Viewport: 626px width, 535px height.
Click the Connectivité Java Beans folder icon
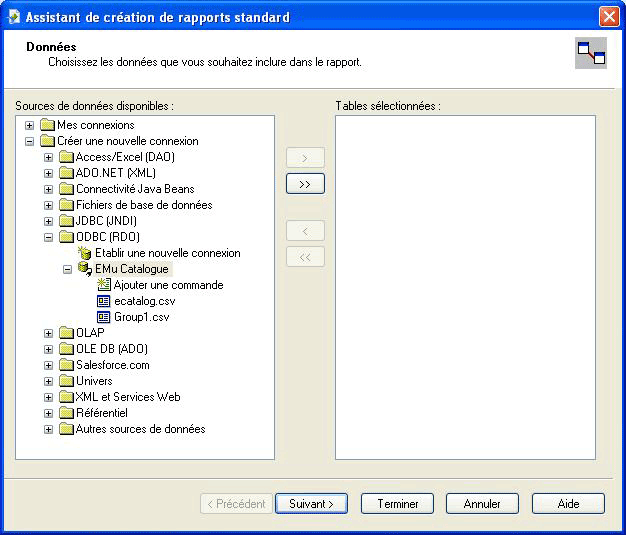coord(66,189)
